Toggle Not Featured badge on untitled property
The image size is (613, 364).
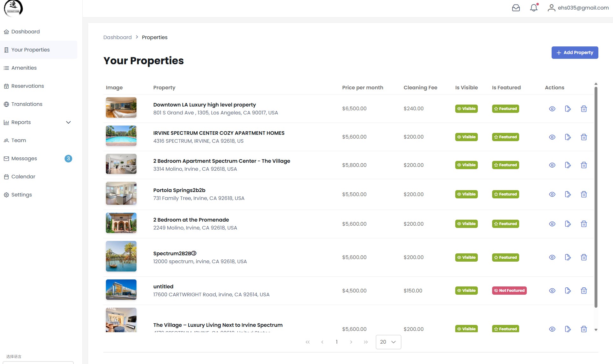[x=509, y=291]
